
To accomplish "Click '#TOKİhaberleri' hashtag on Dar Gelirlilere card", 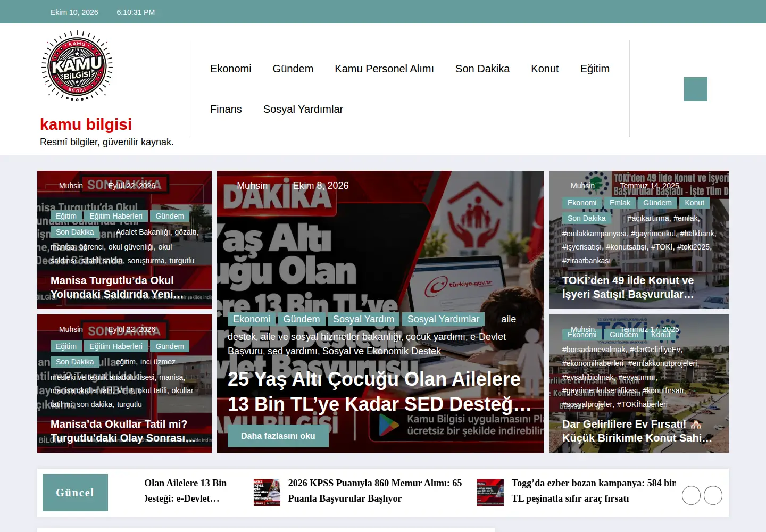I will tap(642, 404).
